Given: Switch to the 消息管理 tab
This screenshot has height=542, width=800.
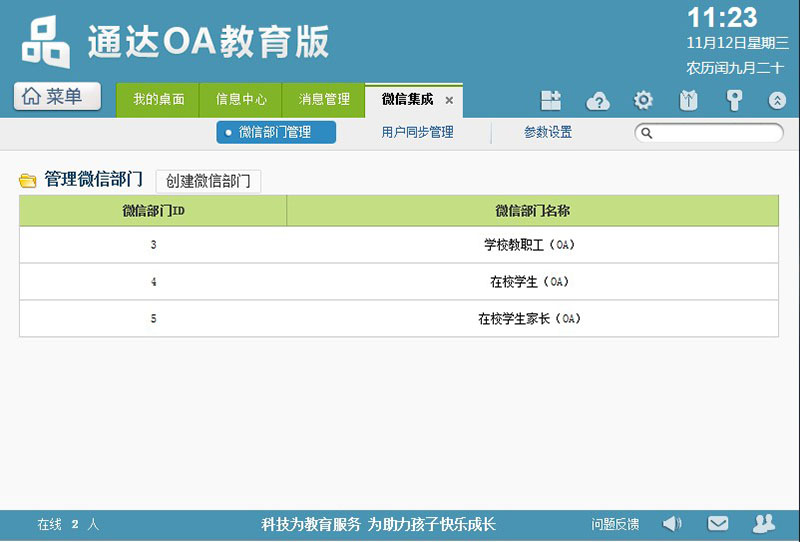Looking at the screenshot, I should (x=324, y=100).
